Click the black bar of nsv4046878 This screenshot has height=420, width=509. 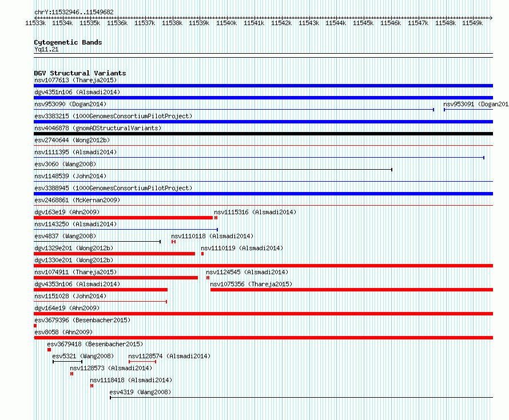(263, 134)
